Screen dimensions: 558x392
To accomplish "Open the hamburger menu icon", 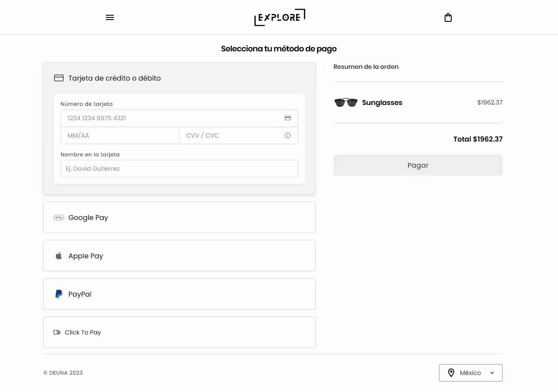I will 110,17.
